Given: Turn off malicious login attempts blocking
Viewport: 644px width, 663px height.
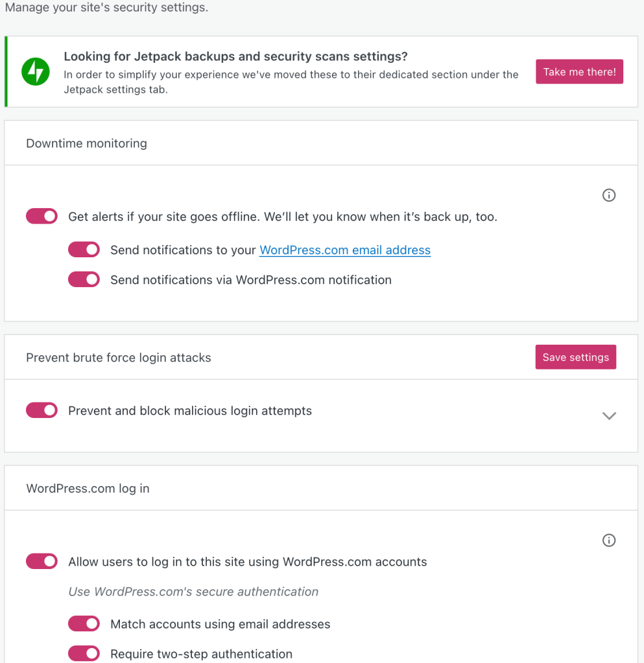Looking at the screenshot, I should [42, 410].
